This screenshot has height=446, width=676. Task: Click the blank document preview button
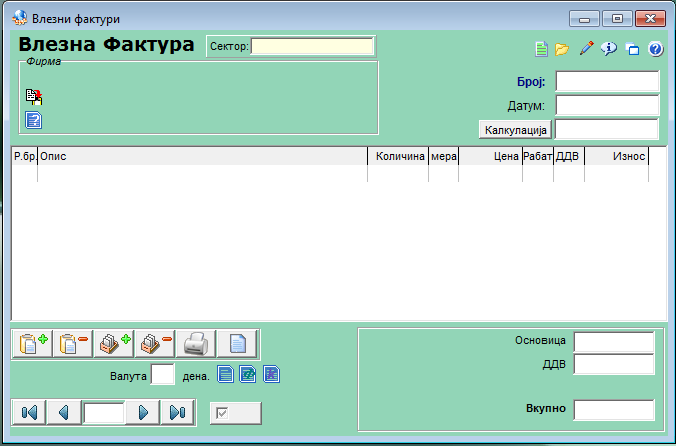(237, 344)
